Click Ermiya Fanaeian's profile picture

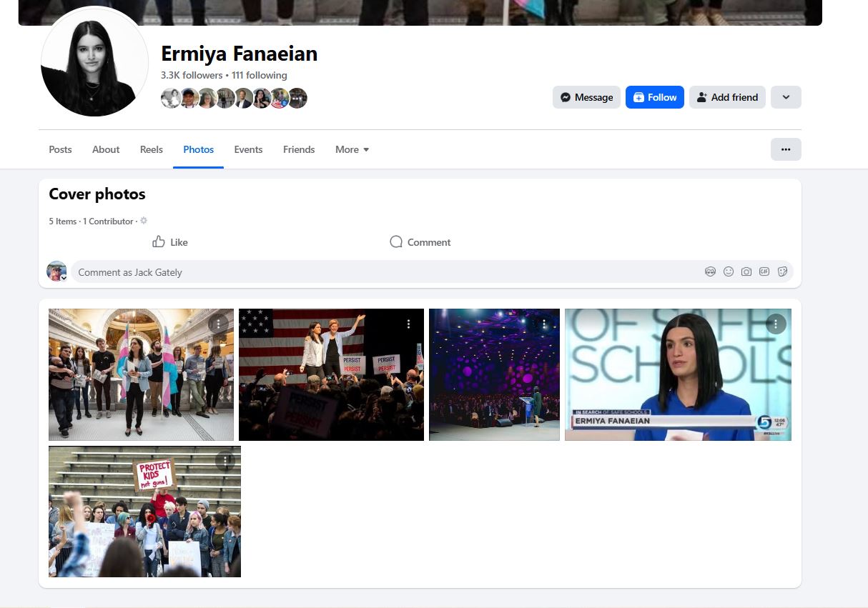(x=94, y=61)
